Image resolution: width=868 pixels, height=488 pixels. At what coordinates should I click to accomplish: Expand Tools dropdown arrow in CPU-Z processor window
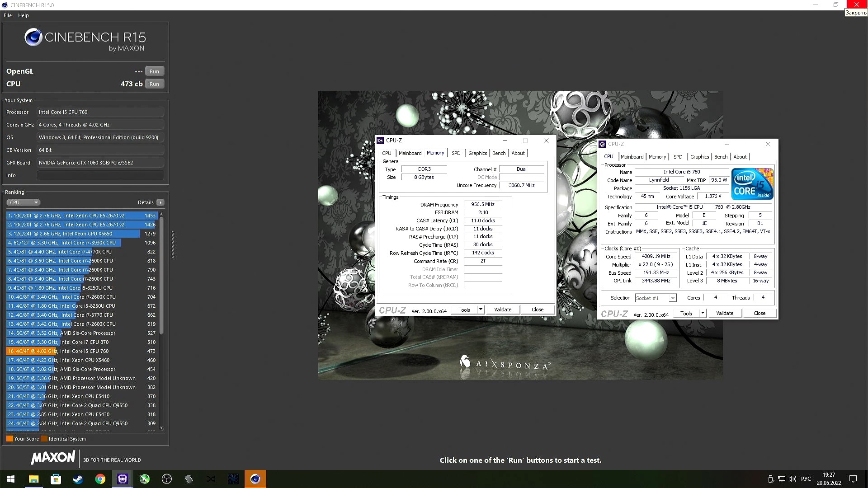(703, 313)
